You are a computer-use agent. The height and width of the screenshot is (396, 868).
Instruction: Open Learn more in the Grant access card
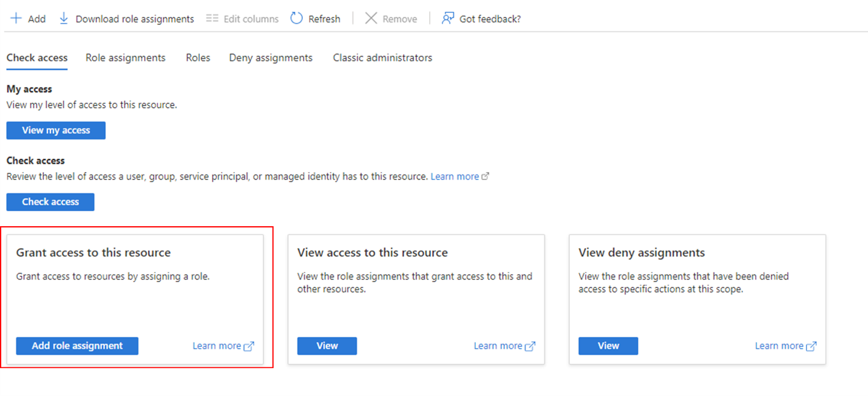pyautogui.click(x=217, y=346)
